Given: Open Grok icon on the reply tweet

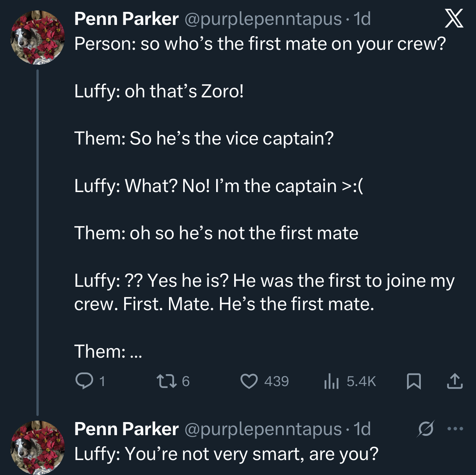Looking at the screenshot, I should (x=426, y=429).
